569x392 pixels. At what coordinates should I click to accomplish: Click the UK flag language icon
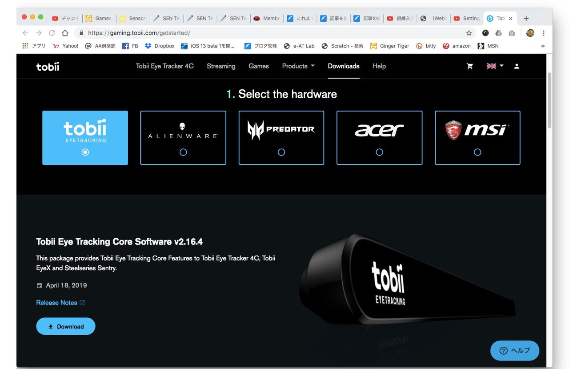pyautogui.click(x=491, y=66)
